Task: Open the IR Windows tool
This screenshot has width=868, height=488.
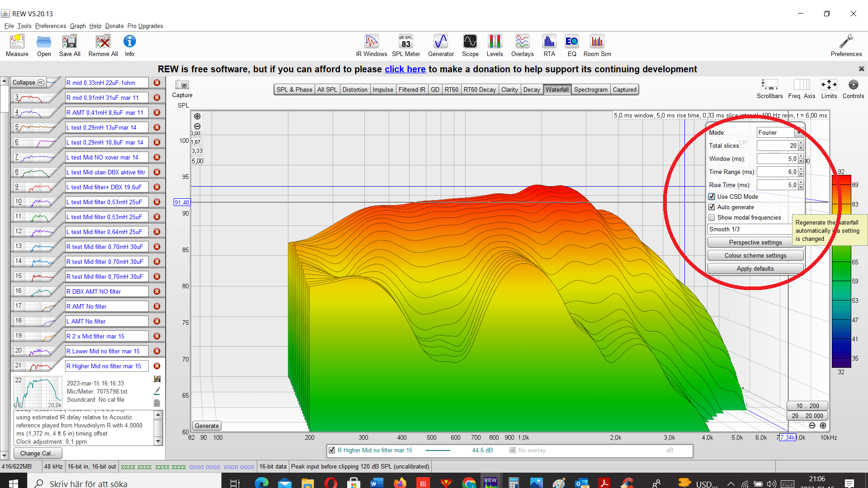Action: coord(371,46)
